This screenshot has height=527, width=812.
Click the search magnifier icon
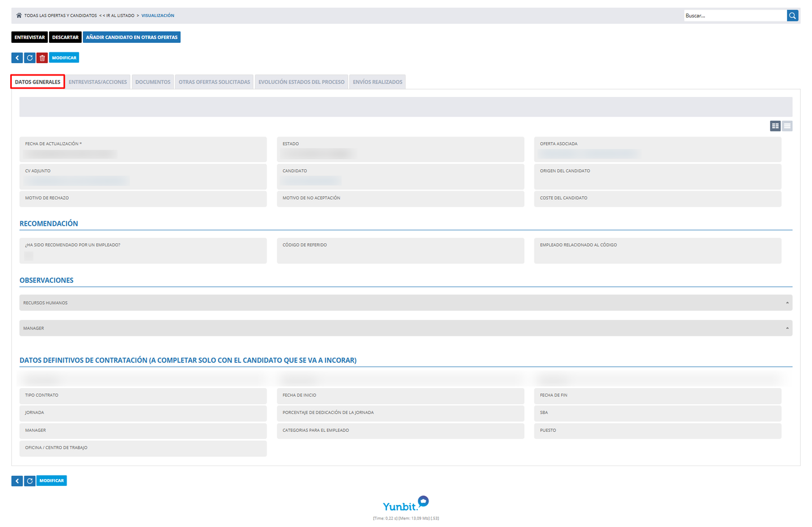792,16
